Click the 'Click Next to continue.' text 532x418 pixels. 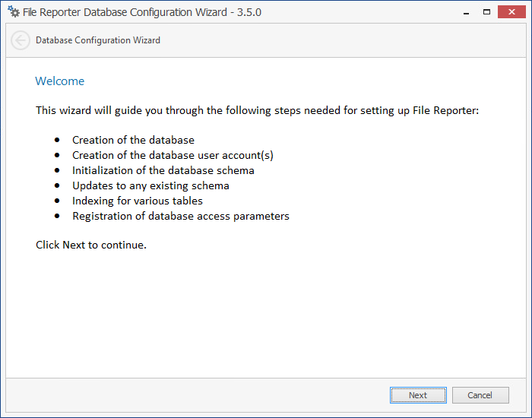point(91,245)
